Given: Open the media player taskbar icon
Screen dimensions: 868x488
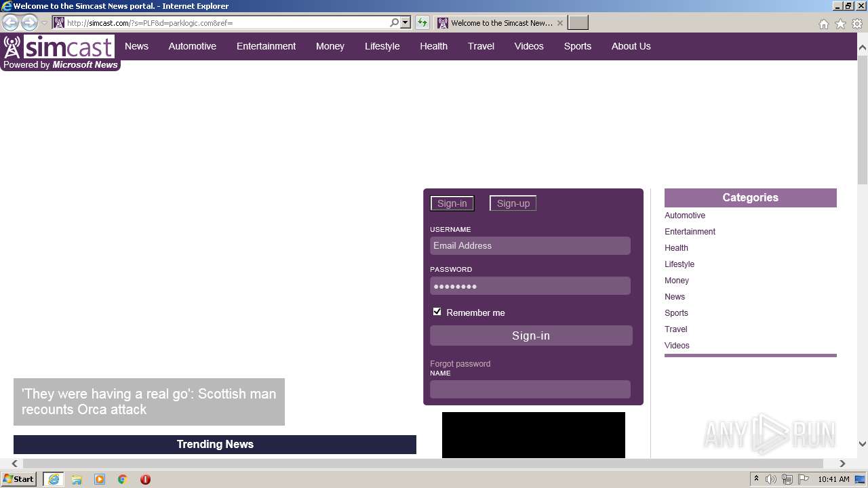Looking at the screenshot, I should pyautogui.click(x=100, y=479).
